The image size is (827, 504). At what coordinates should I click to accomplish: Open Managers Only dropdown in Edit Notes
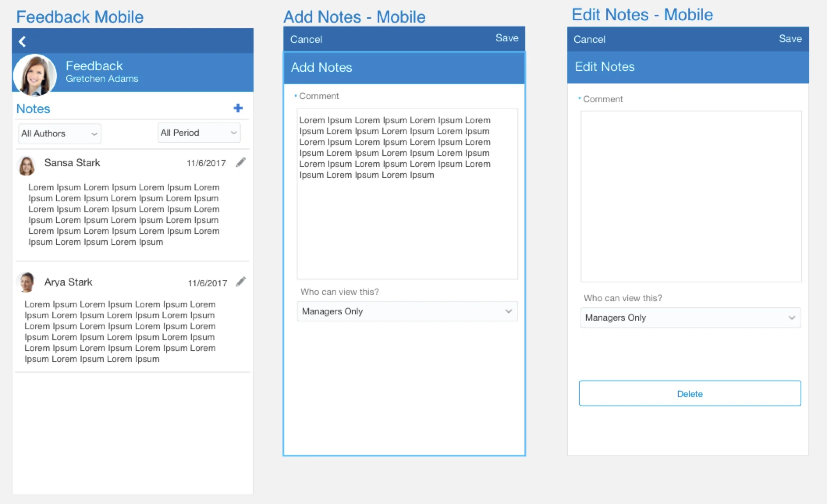pyautogui.click(x=690, y=318)
